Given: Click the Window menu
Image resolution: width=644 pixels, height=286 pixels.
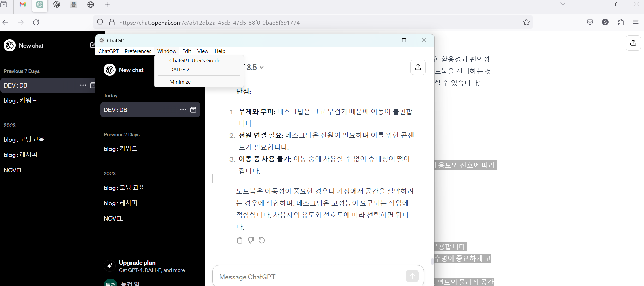Looking at the screenshot, I should click(167, 51).
